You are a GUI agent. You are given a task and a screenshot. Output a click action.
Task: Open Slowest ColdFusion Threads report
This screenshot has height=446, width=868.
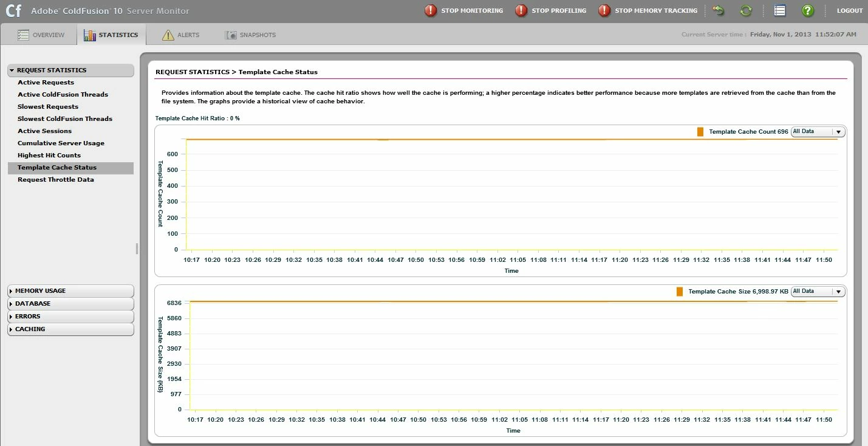click(70, 119)
